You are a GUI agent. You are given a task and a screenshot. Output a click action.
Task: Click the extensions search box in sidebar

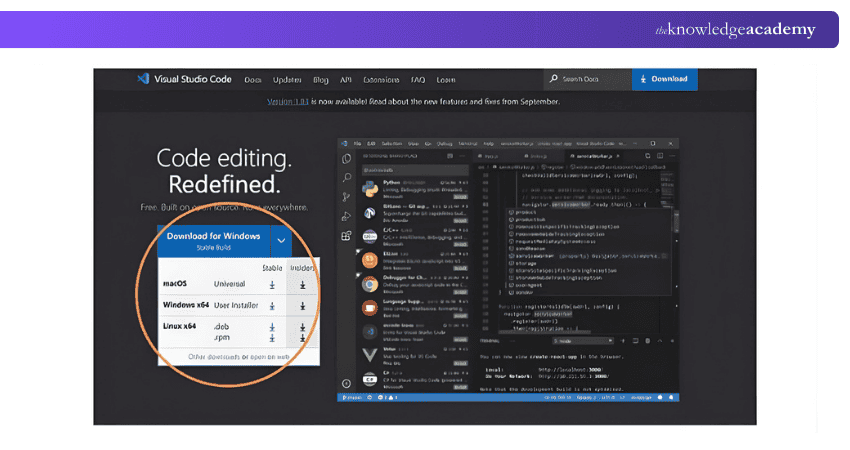(x=415, y=170)
